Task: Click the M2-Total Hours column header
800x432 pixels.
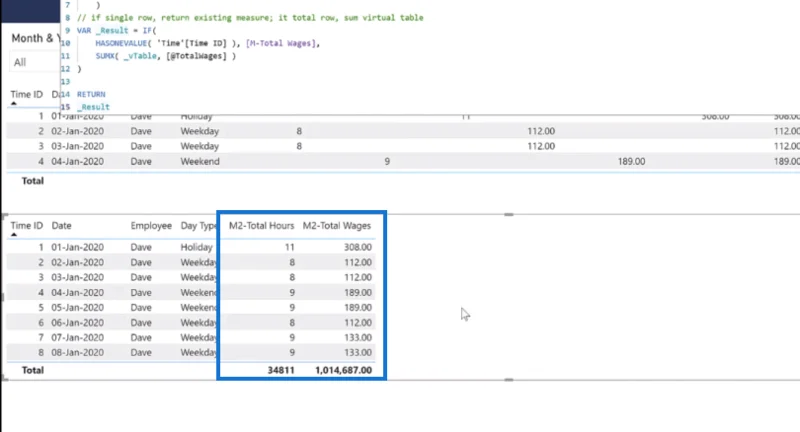Action: [261, 225]
